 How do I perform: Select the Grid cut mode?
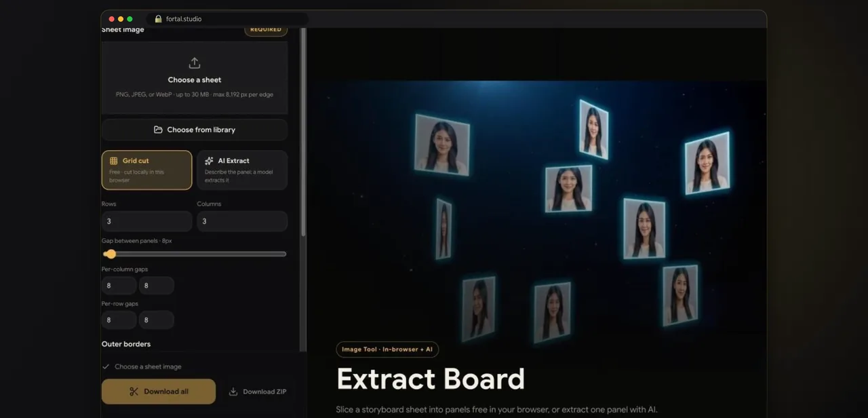[x=146, y=170]
